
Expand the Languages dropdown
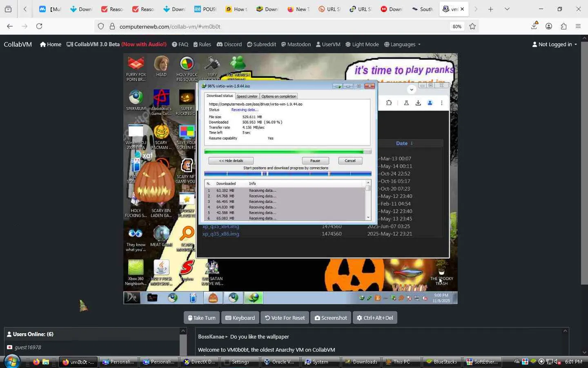tap(402, 44)
